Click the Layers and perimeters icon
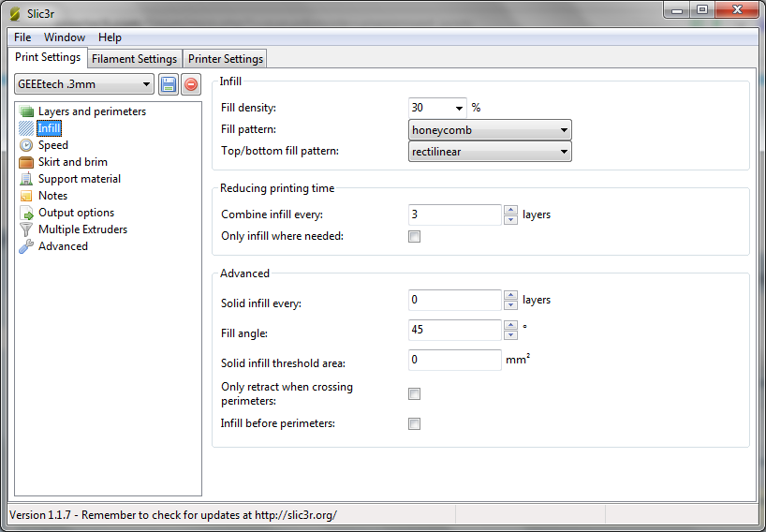Viewport: 766px width, 532px height. [26, 111]
